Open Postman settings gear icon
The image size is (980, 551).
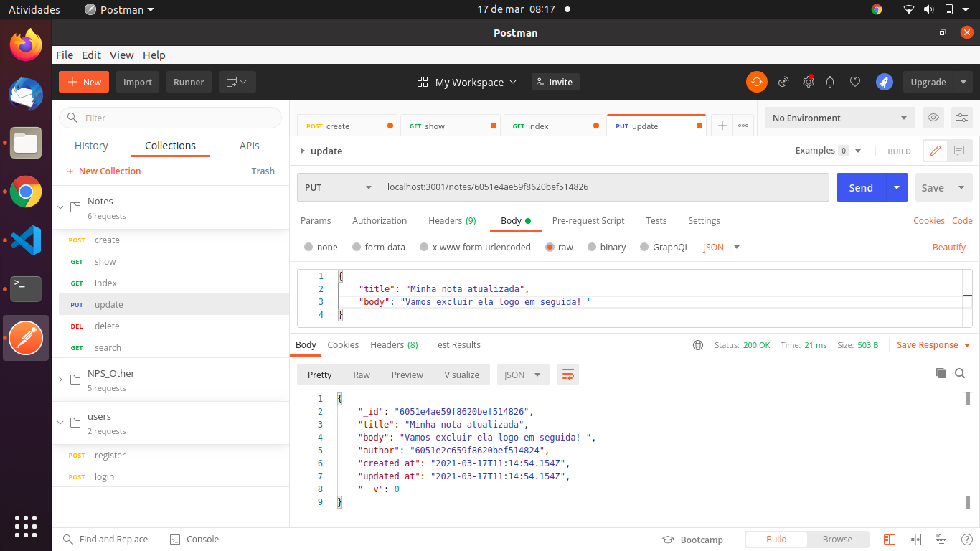coord(808,82)
